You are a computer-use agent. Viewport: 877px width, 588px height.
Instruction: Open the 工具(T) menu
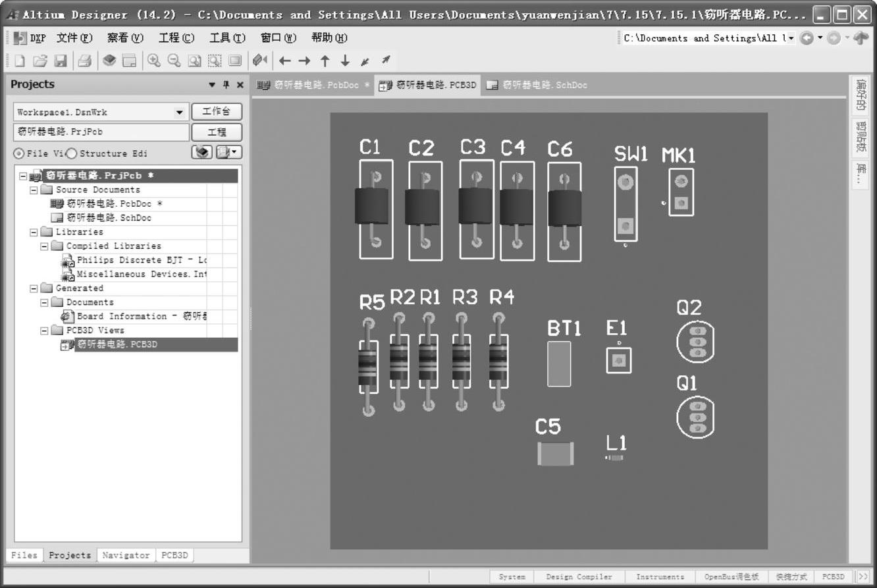pyautogui.click(x=228, y=38)
